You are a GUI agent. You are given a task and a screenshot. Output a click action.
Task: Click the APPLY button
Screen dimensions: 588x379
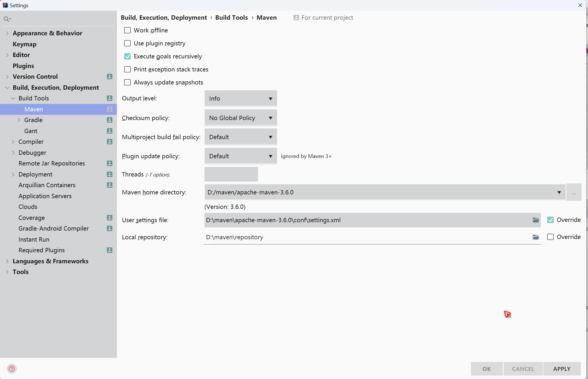coord(562,369)
